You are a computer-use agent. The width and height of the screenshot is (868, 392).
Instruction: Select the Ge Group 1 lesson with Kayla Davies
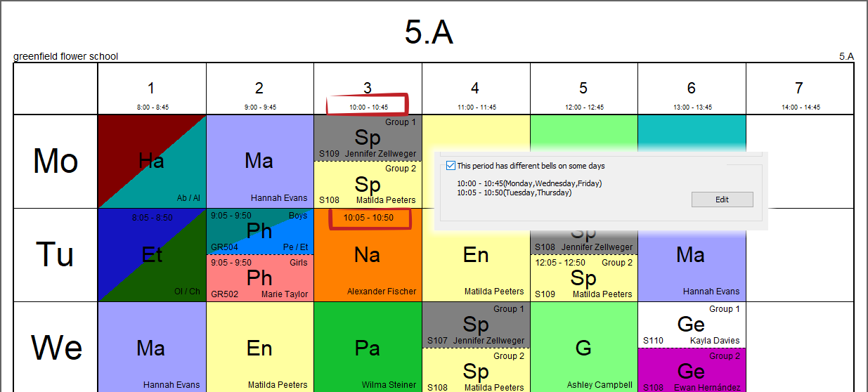tap(691, 325)
